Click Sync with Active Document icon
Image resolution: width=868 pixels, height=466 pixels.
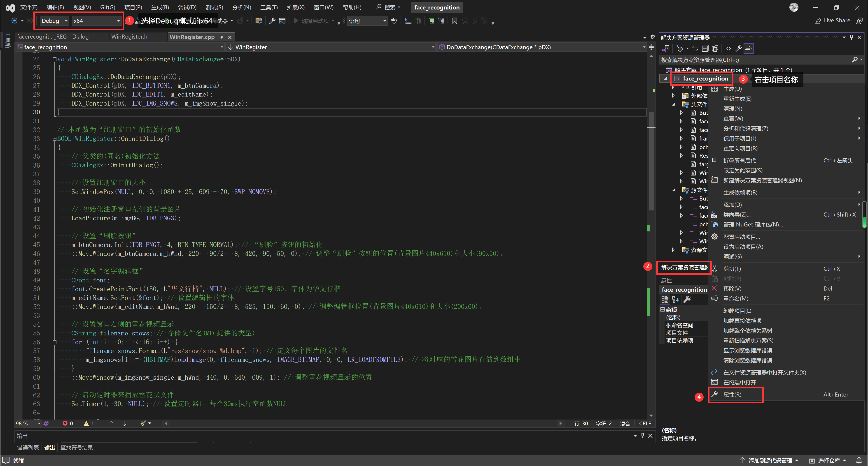695,48
